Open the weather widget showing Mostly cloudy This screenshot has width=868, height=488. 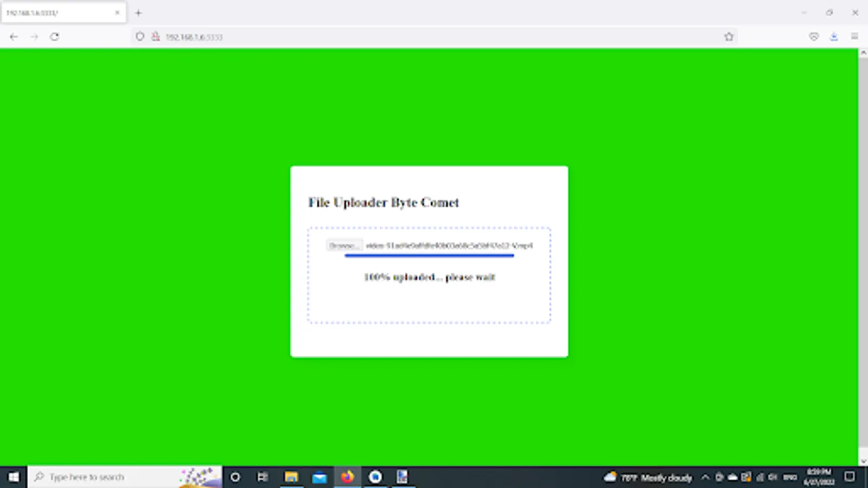coord(648,477)
